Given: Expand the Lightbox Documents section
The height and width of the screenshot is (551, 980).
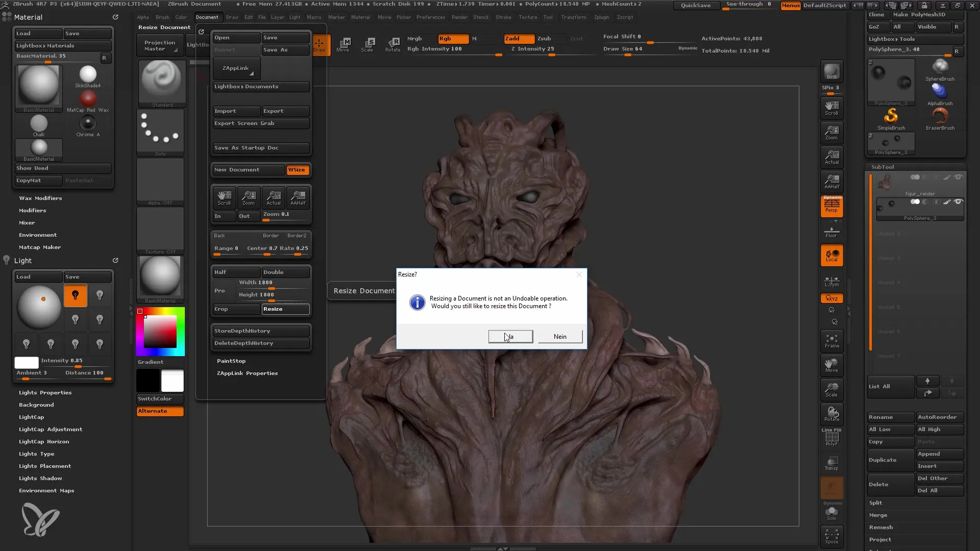Looking at the screenshot, I should [247, 86].
